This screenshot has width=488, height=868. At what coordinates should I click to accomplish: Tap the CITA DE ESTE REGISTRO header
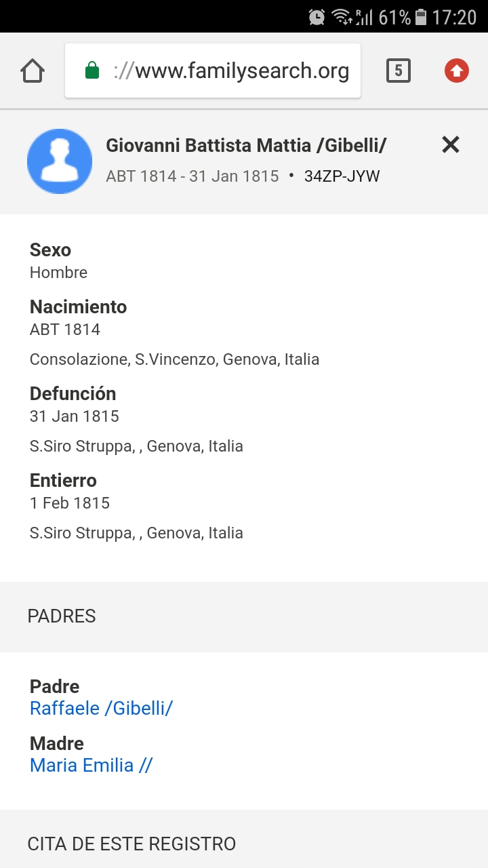(x=244, y=842)
